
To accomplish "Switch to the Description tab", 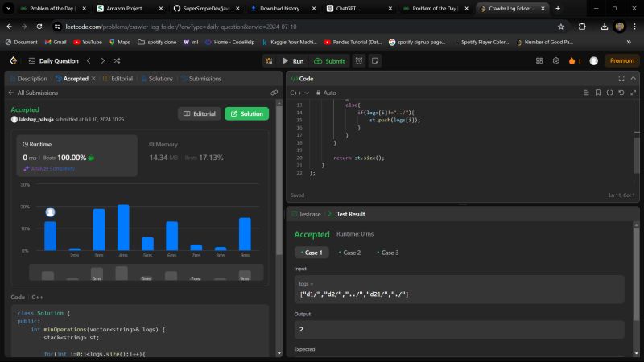I will click(x=29, y=79).
